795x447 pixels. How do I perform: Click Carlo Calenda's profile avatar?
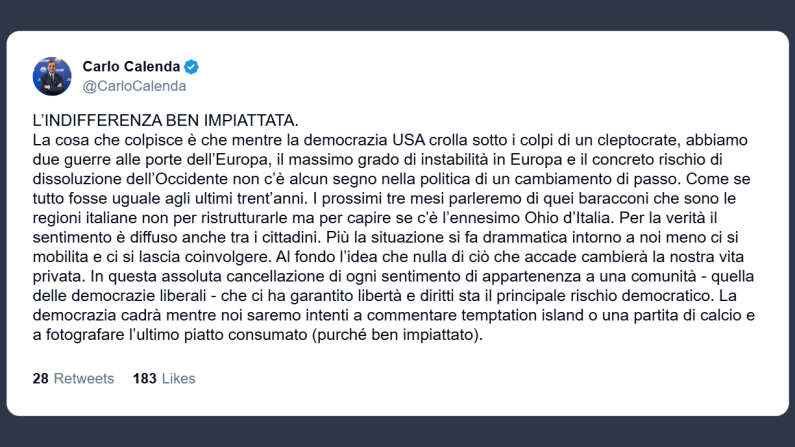tap(52, 76)
